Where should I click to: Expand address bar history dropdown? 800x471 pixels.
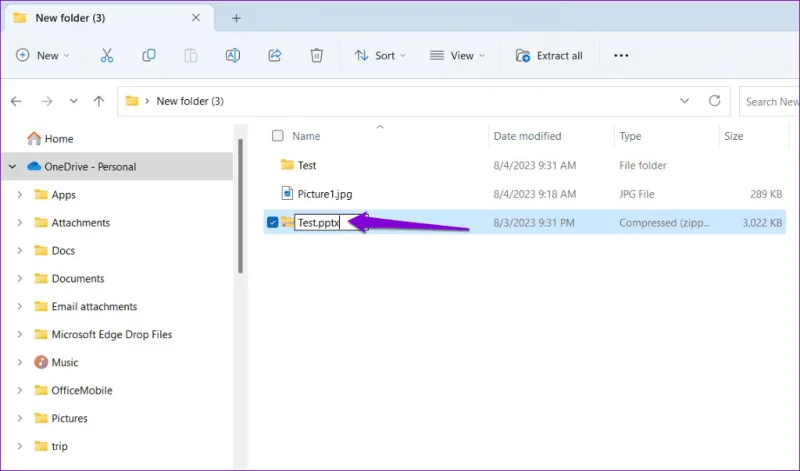(x=685, y=101)
